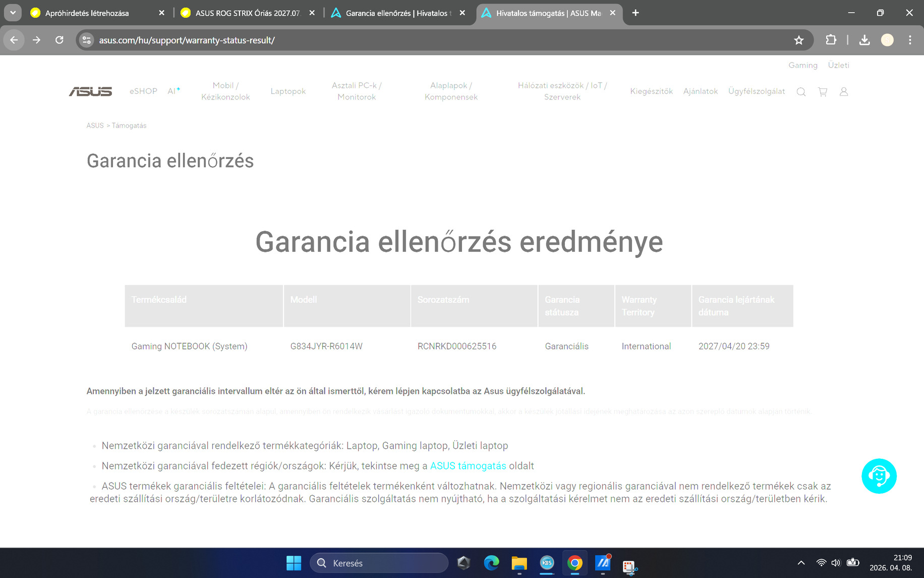The image size is (924, 578).
Task: Click the Chrome icon in the taskbar
Action: coord(574,563)
